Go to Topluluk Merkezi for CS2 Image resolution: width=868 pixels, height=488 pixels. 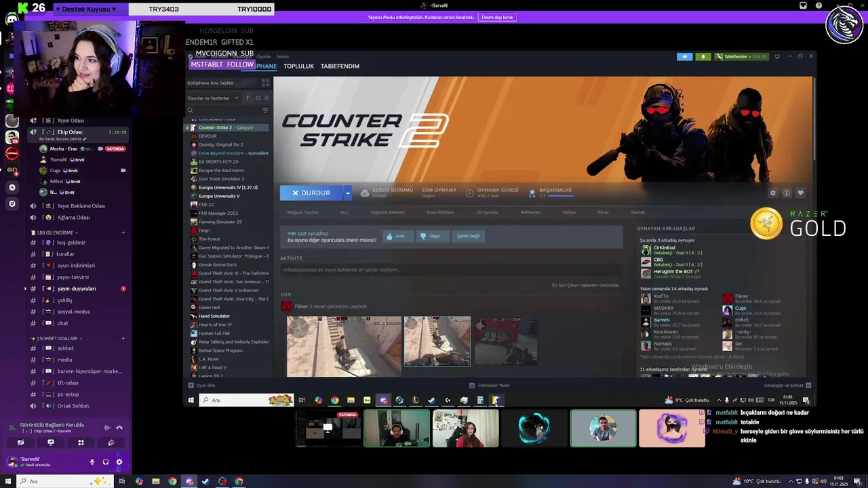click(x=387, y=212)
